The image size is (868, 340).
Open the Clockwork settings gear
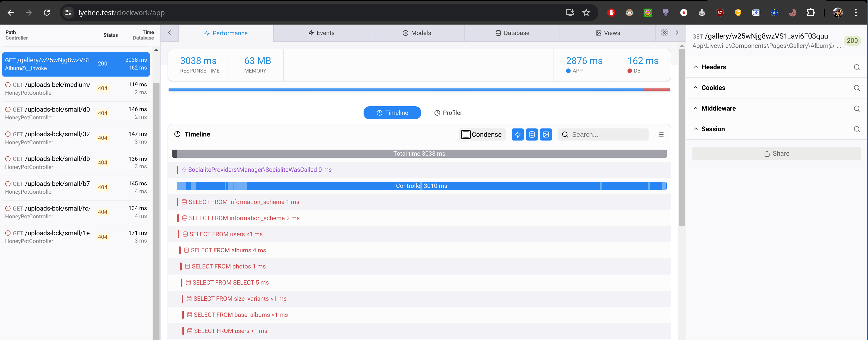click(x=664, y=32)
